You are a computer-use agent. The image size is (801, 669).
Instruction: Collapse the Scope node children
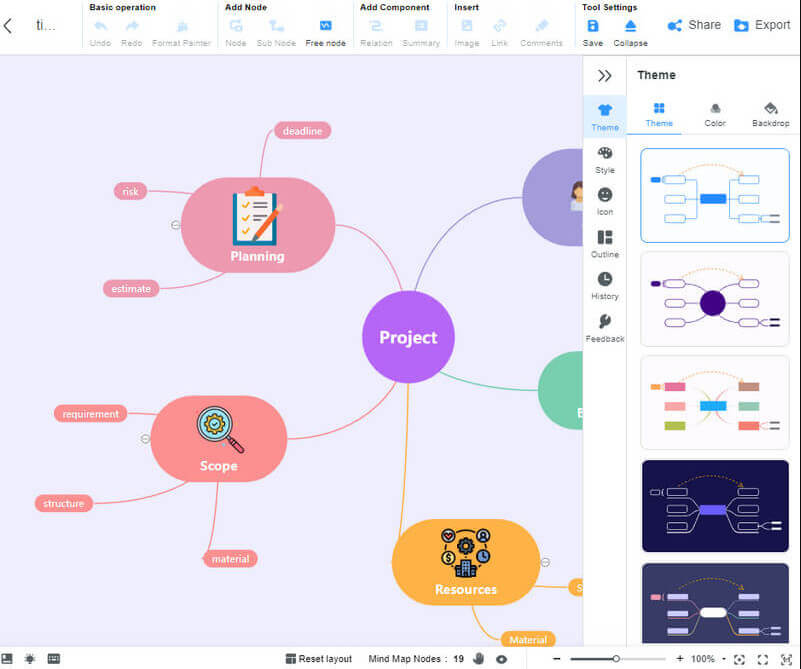click(145, 438)
